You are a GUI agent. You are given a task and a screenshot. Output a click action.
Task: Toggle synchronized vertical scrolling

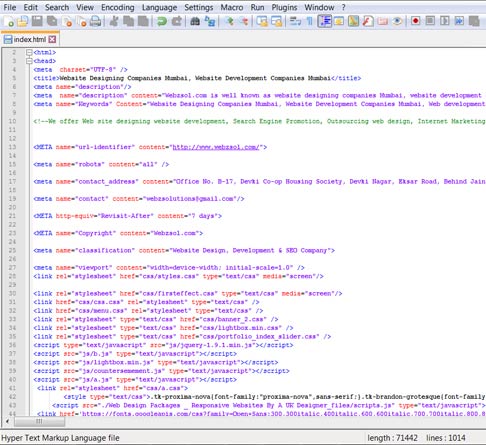pyautogui.click(x=262, y=22)
